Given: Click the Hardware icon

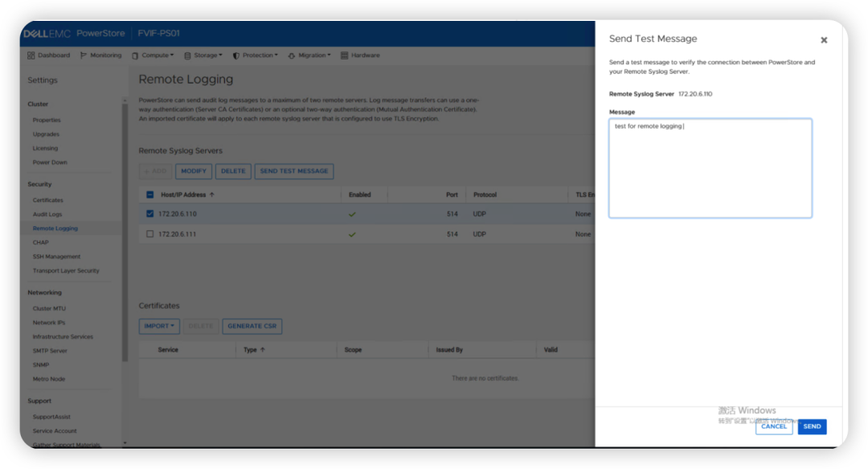Looking at the screenshot, I should tap(344, 56).
